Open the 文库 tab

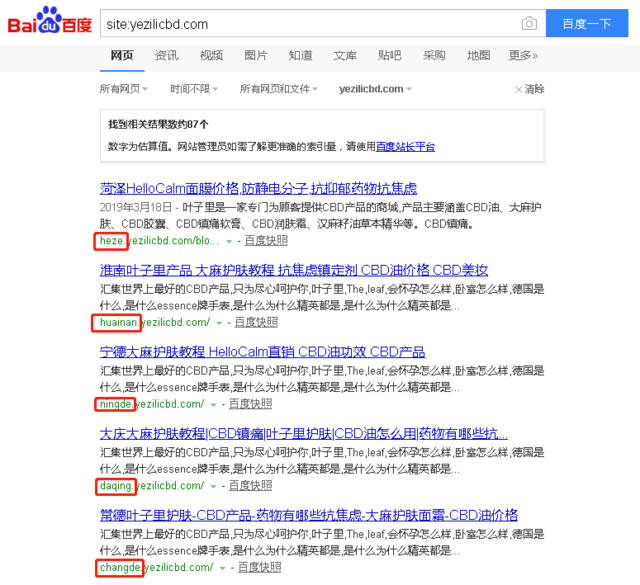click(345, 55)
